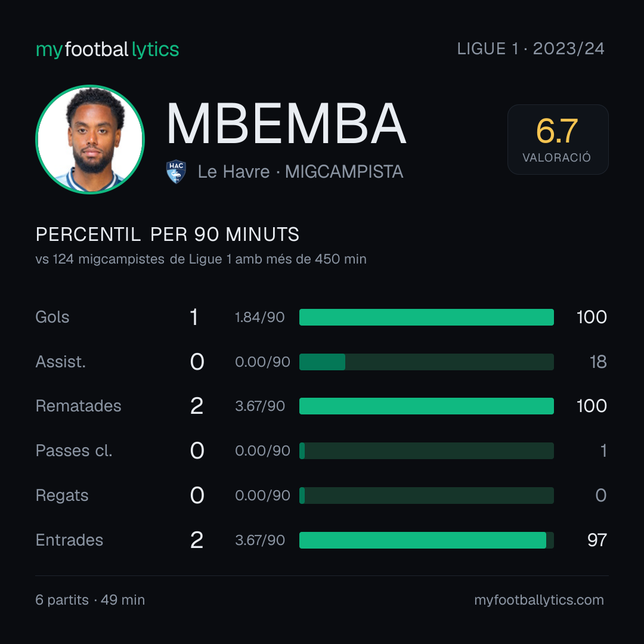644x644 pixels.
Task: Click the Entrades percentile bar
Action: (426, 540)
